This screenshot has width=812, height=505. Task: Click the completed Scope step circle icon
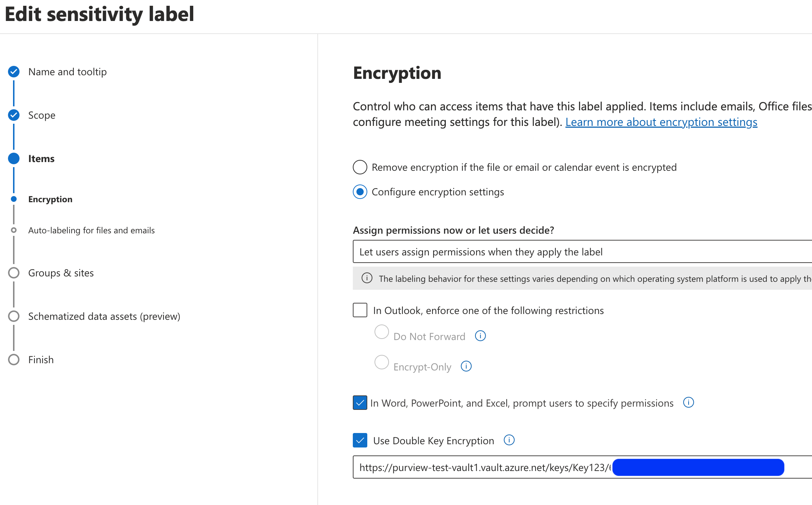coord(13,115)
